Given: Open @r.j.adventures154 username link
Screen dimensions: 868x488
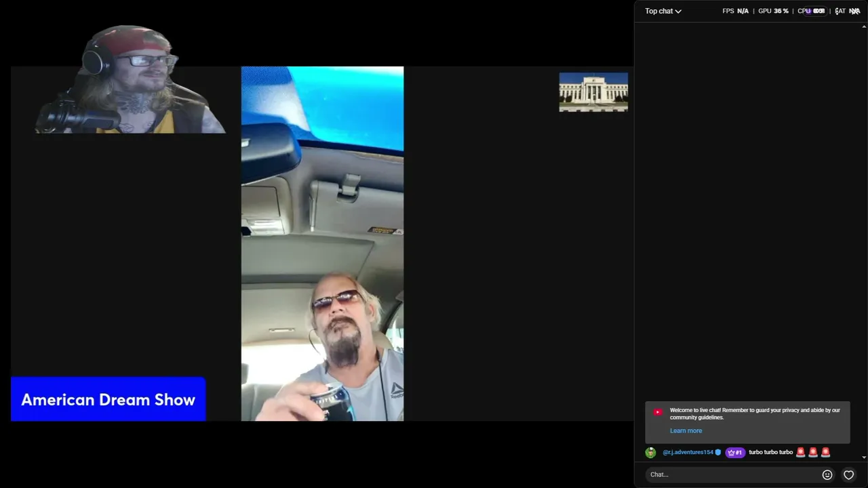Looking at the screenshot, I should coord(688,452).
